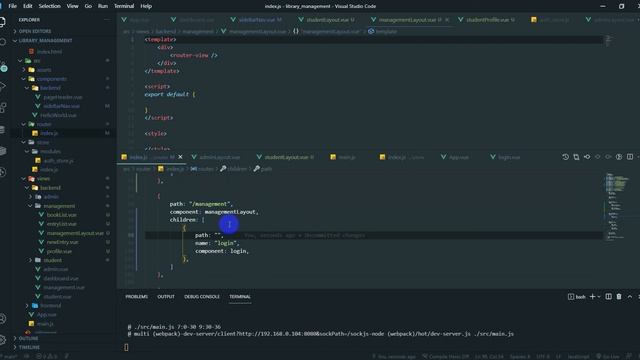Open the File menu
This screenshot has width=640, height=360.
click(x=13, y=6)
